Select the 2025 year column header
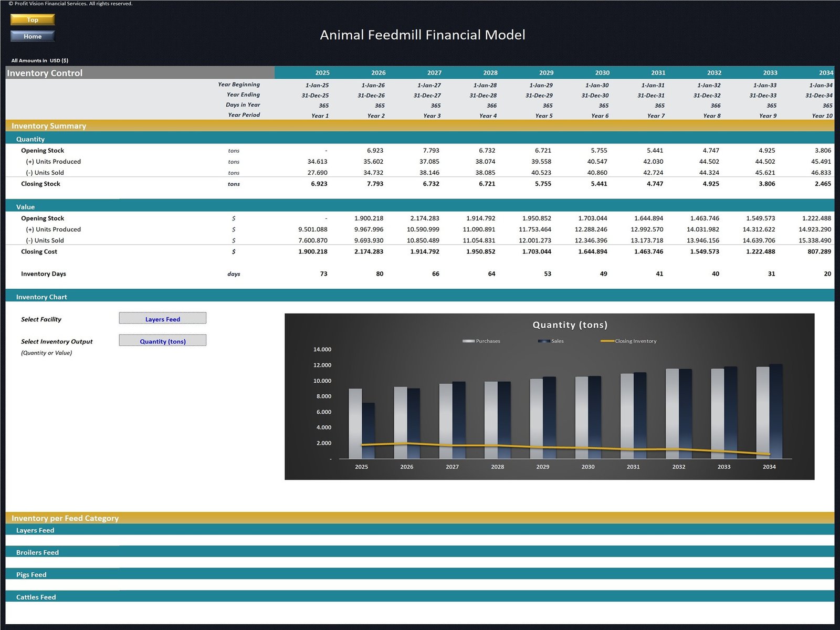Viewport: 840px width, 630px height. (322, 73)
